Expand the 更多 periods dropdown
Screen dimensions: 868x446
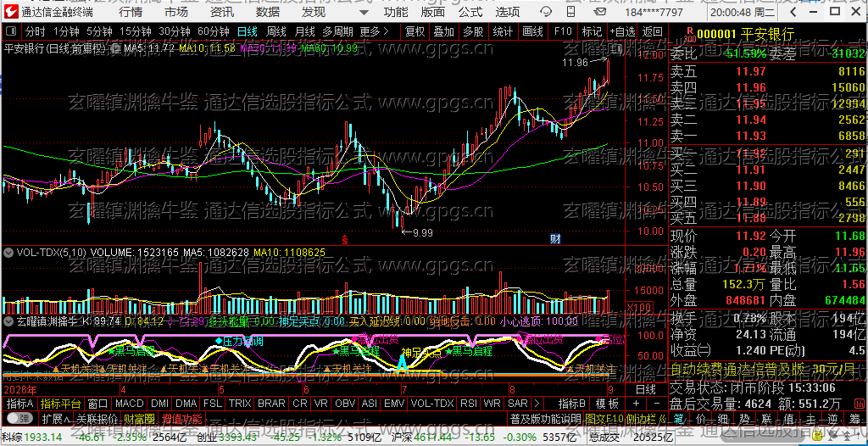point(374,31)
